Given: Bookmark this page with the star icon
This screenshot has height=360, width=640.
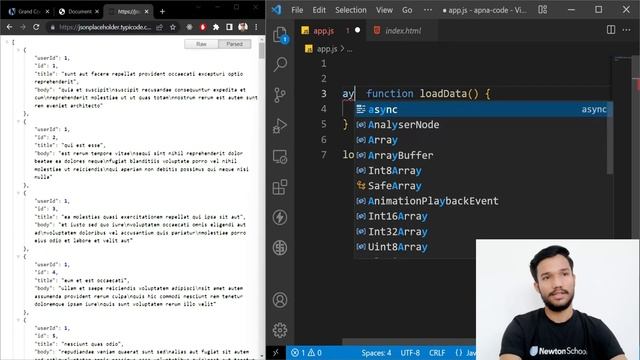Looking at the screenshot, I should 173,27.
